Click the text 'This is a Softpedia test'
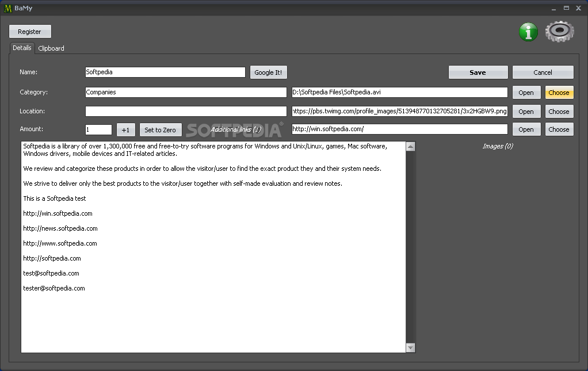 (x=55, y=198)
